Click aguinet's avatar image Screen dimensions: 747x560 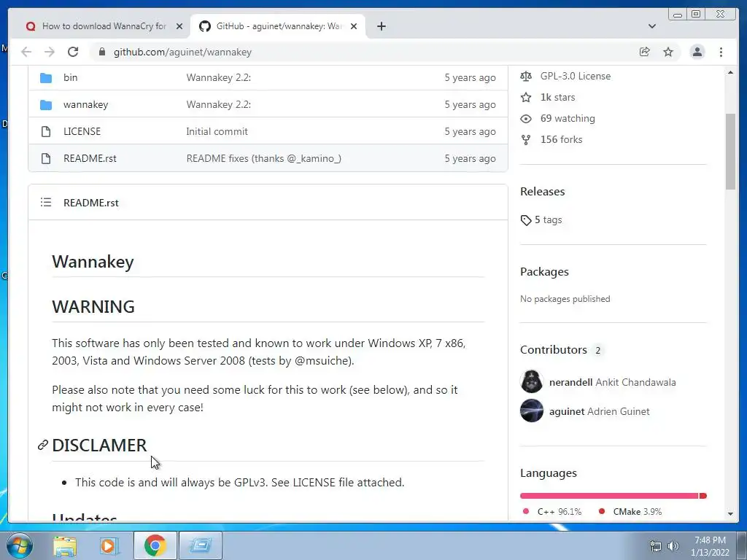[532, 411]
